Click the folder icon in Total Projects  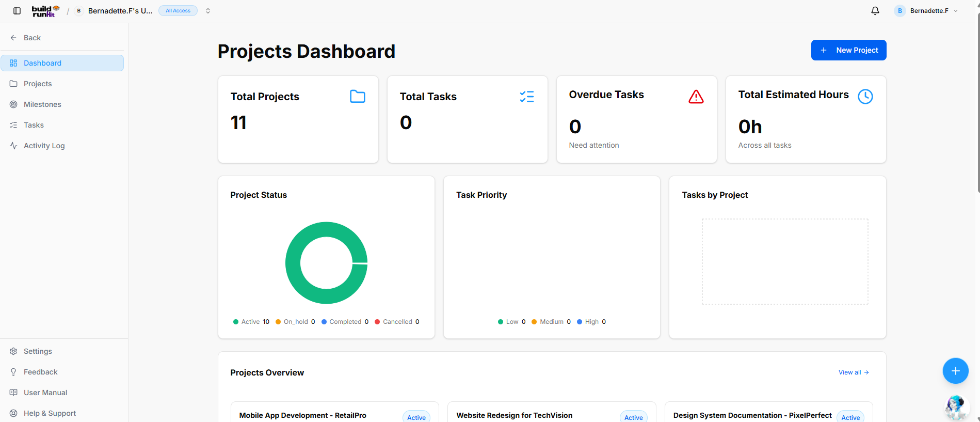358,97
